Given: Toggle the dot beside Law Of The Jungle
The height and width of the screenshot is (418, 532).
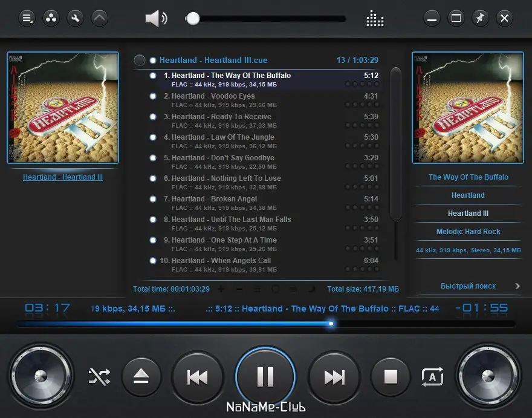Looking at the screenshot, I should [153, 137].
